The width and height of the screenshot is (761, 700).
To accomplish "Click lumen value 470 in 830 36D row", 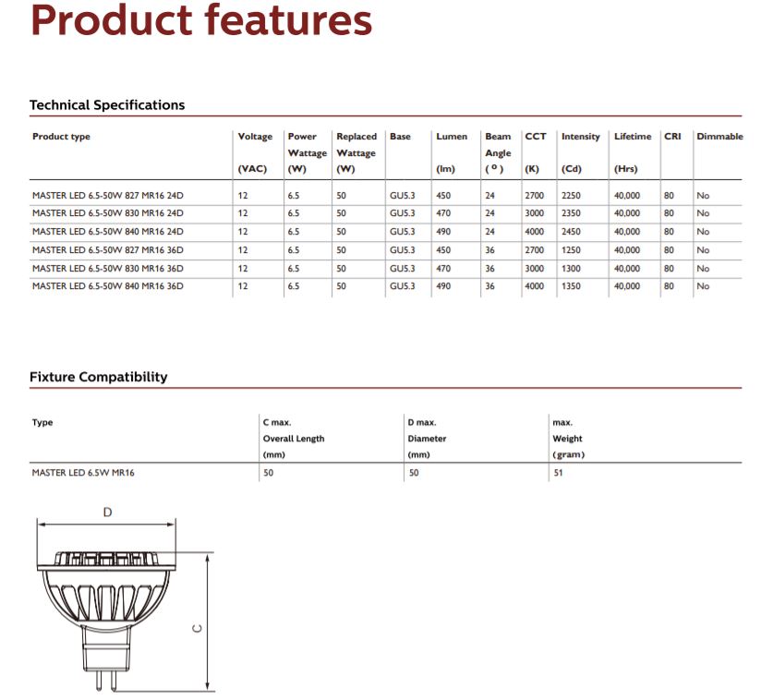I will coord(443,269).
